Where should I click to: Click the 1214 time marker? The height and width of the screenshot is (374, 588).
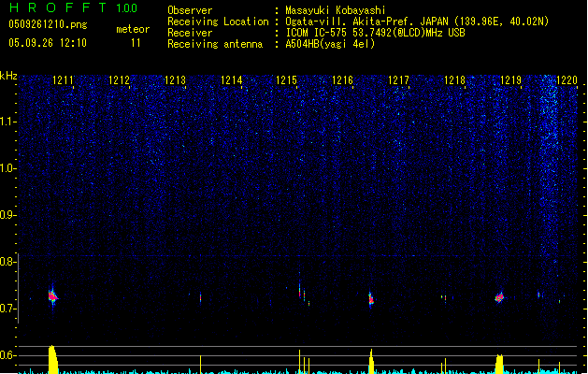232,80
